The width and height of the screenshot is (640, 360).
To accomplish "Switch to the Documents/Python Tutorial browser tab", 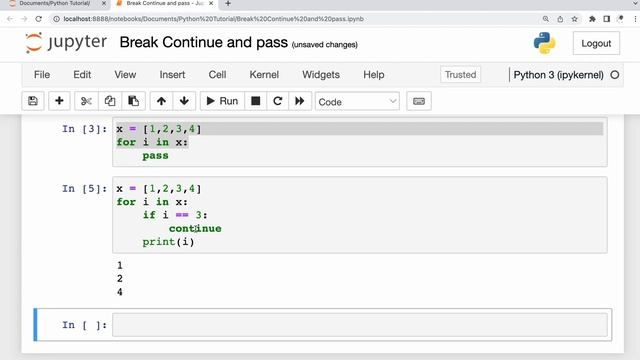I will [x=55, y=4].
